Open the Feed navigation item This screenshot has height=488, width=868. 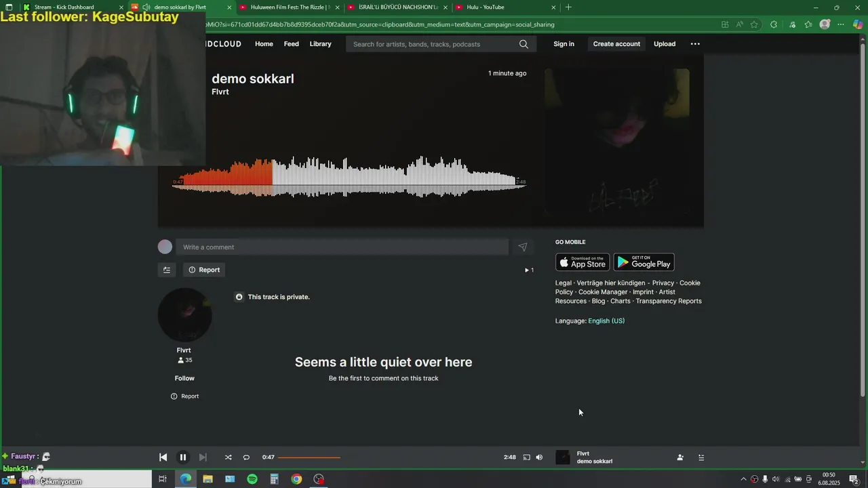291,44
